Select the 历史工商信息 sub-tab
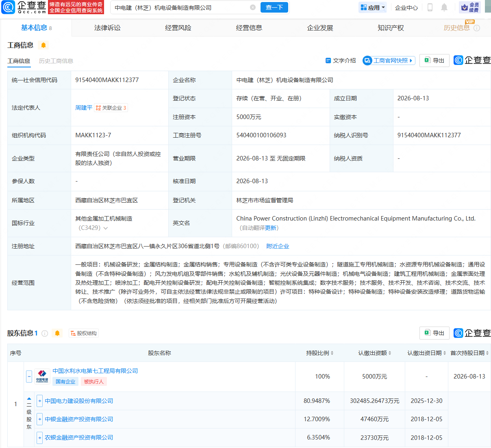The width and height of the screenshot is (491, 448). [x=56, y=61]
